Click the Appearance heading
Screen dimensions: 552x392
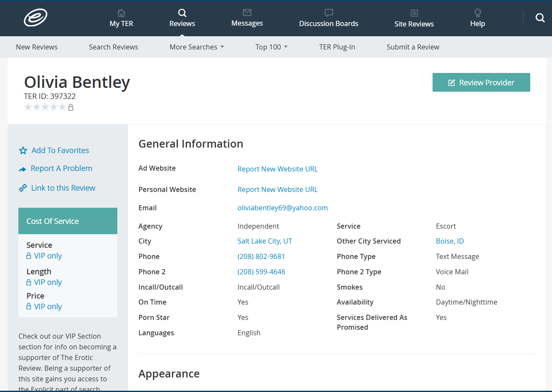pyautogui.click(x=169, y=374)
